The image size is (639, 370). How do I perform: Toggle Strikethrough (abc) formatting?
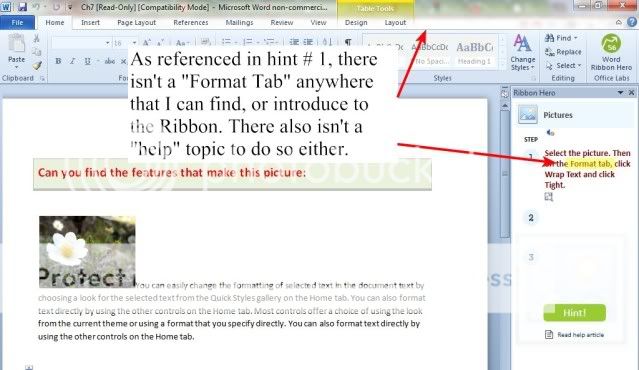coord(109,61)
